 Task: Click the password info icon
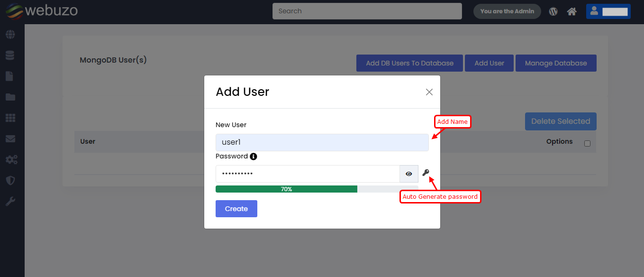point(254,157)
